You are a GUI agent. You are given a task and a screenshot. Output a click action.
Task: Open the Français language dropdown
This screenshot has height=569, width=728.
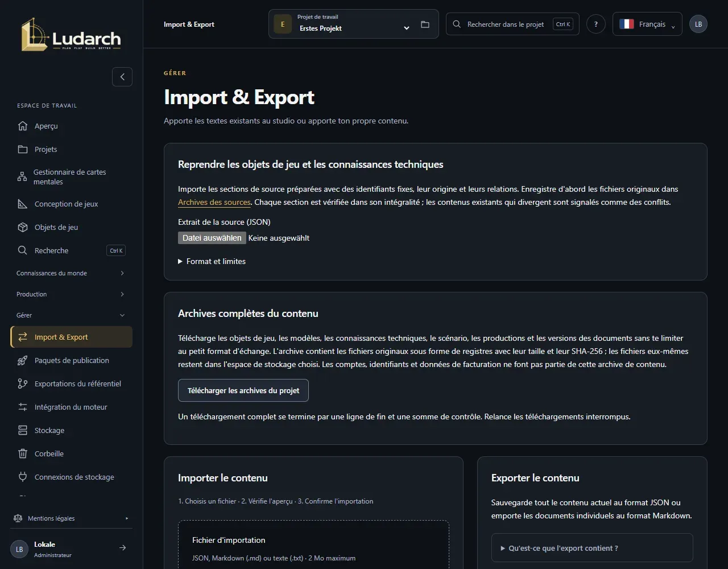pyautogui.click(x=647, y=24)
